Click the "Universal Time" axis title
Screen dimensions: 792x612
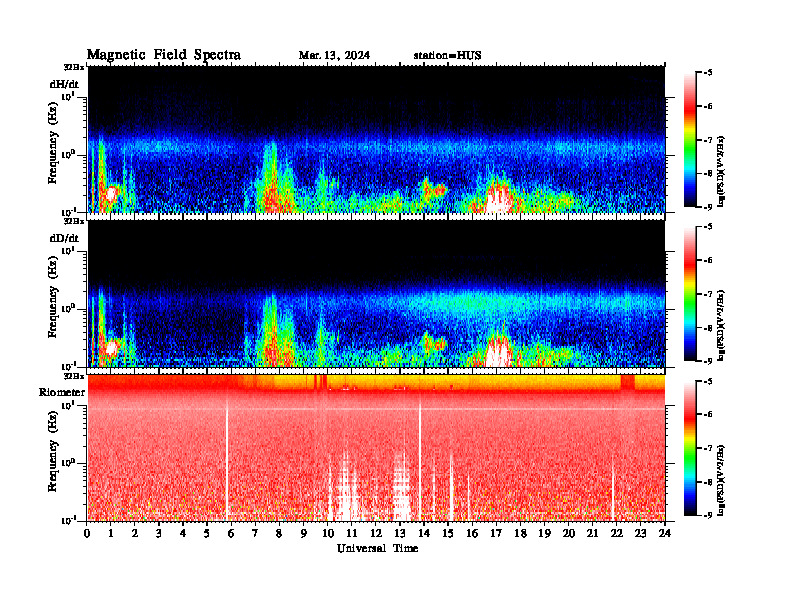[377, 548]
